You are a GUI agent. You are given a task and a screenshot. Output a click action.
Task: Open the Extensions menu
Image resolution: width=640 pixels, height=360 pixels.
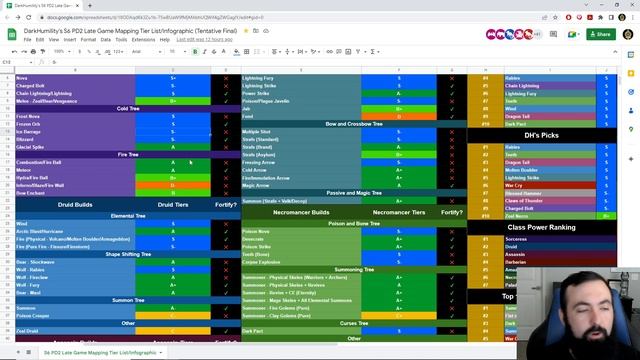tap(143, 40)
